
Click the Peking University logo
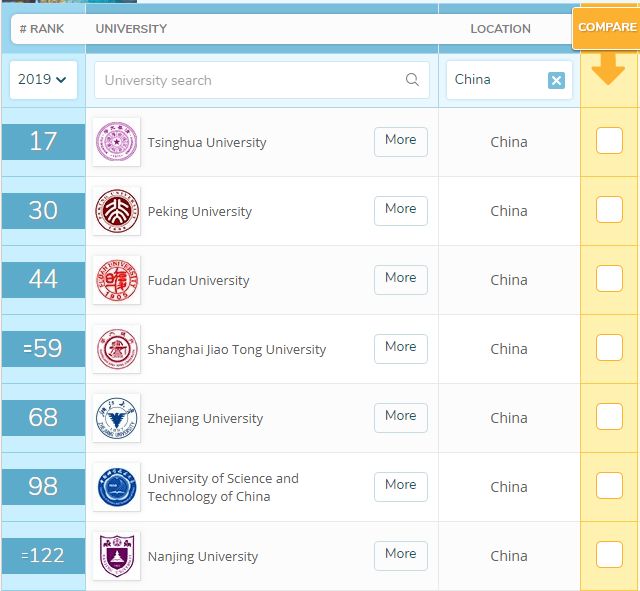[x=116, y=211]
